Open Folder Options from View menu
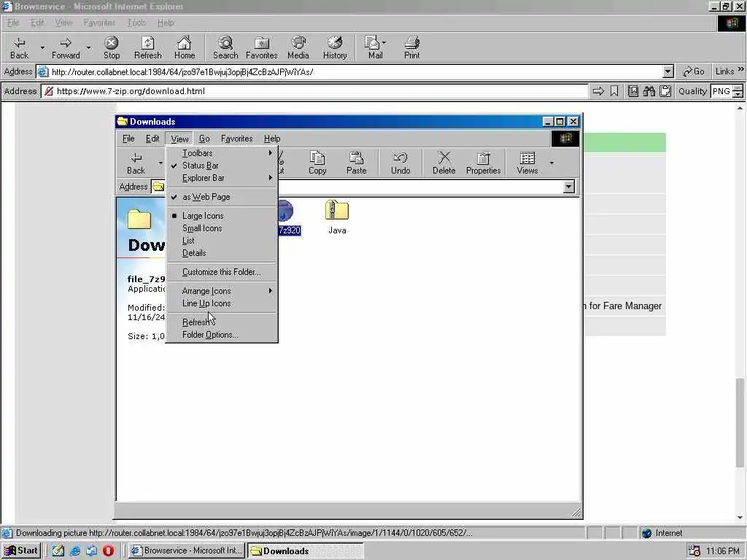747x560 pixels. (222, 334)
